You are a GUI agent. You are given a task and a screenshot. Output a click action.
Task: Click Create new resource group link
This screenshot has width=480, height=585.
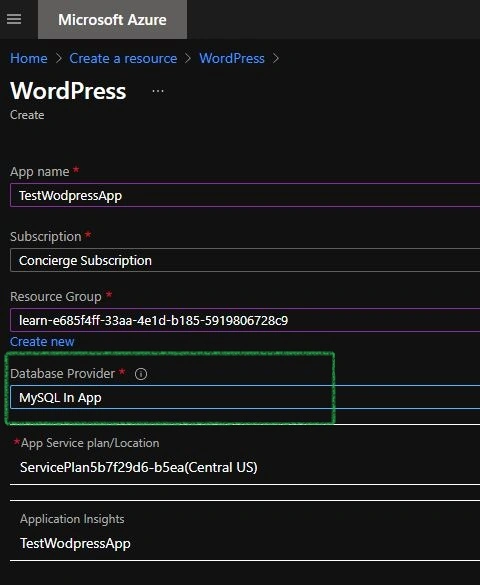point(42,342)
